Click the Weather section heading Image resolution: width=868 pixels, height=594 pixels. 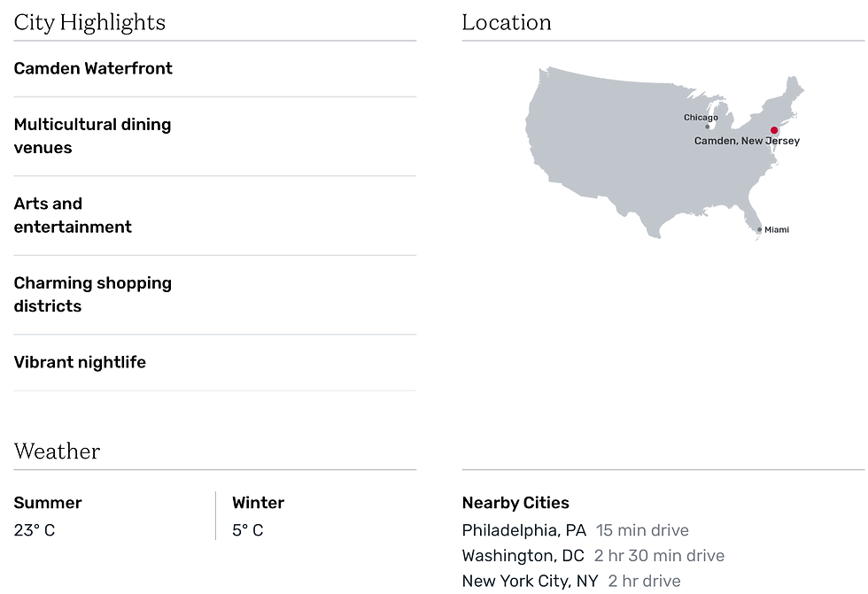pyautogui.click(x=57, y=451)
